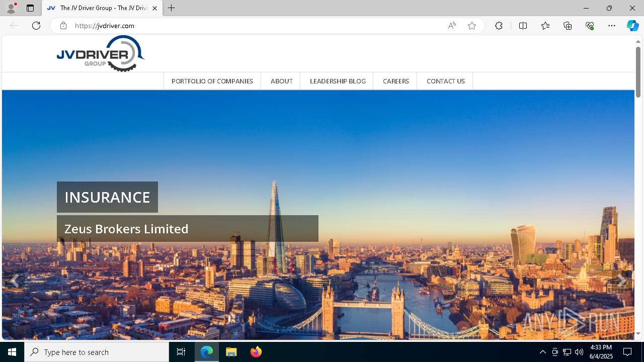Open Microsoft Edge from taskbar
This screenshot has height=362, width=644.
coord(207,352)
